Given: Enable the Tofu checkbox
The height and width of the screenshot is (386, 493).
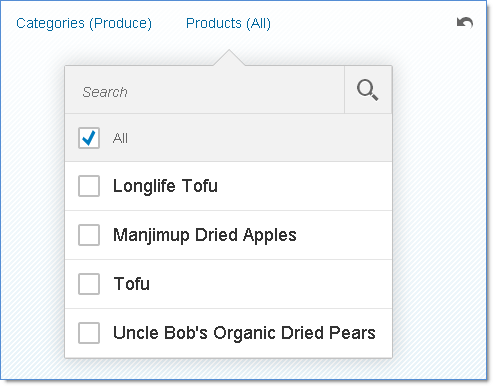Looking at the screenshot, I should coord(89,284).
